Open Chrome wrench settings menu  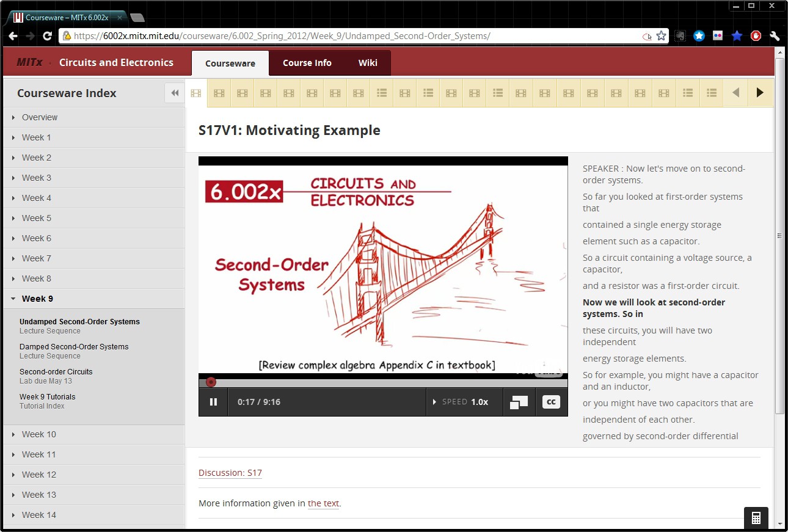[x=775, y=36]
